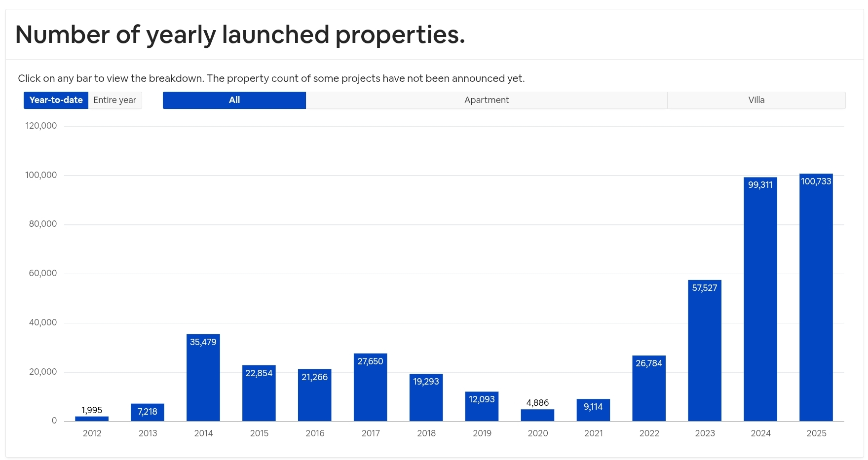The width and height of the screenshot is (868, 460).
Task: Switch to the Entire year view
Action: click(x=114, y=100)
